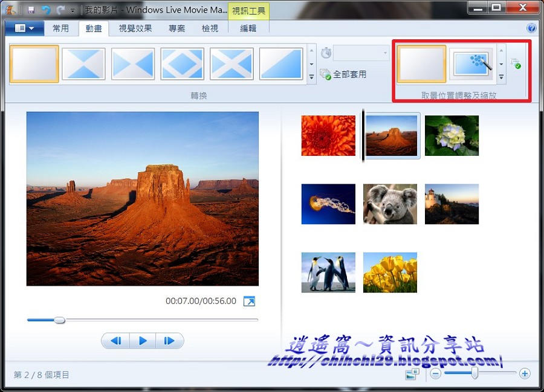Open the 檢視 tab
Screen dimensions: 544x392
210,28
